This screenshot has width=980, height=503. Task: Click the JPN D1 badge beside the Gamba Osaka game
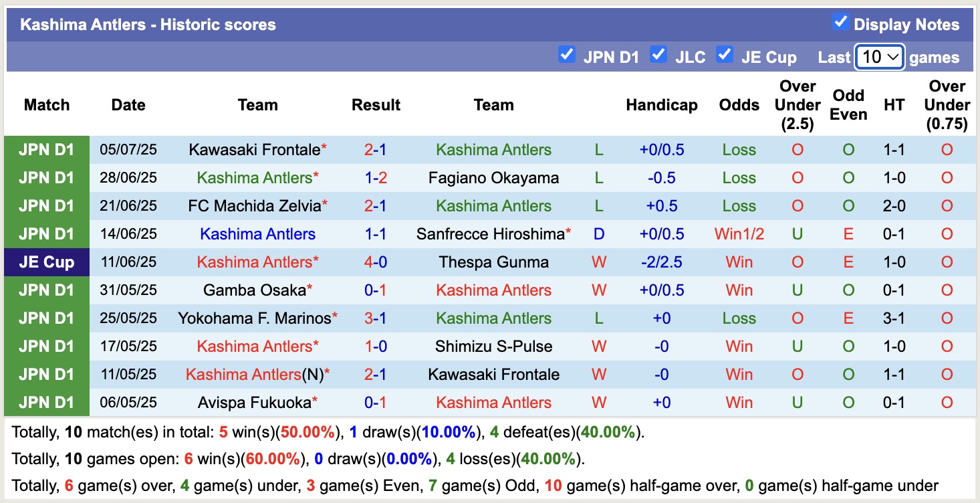46,290
